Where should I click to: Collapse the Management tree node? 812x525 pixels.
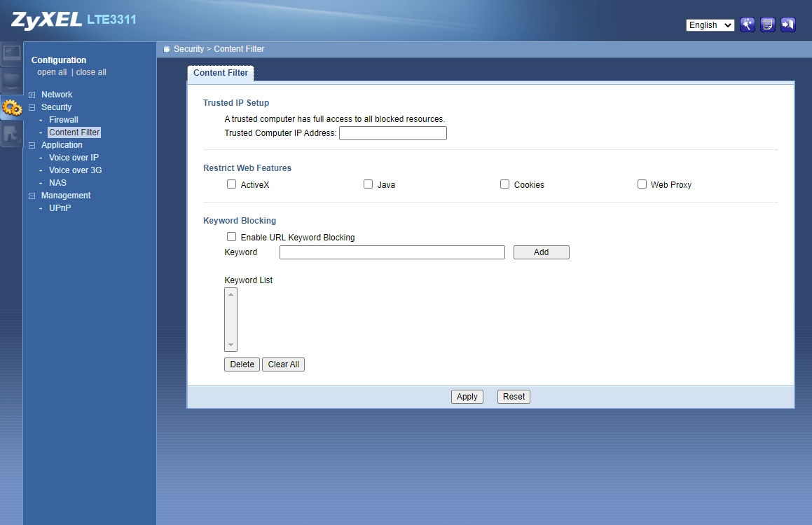click(x=32, y=196)
